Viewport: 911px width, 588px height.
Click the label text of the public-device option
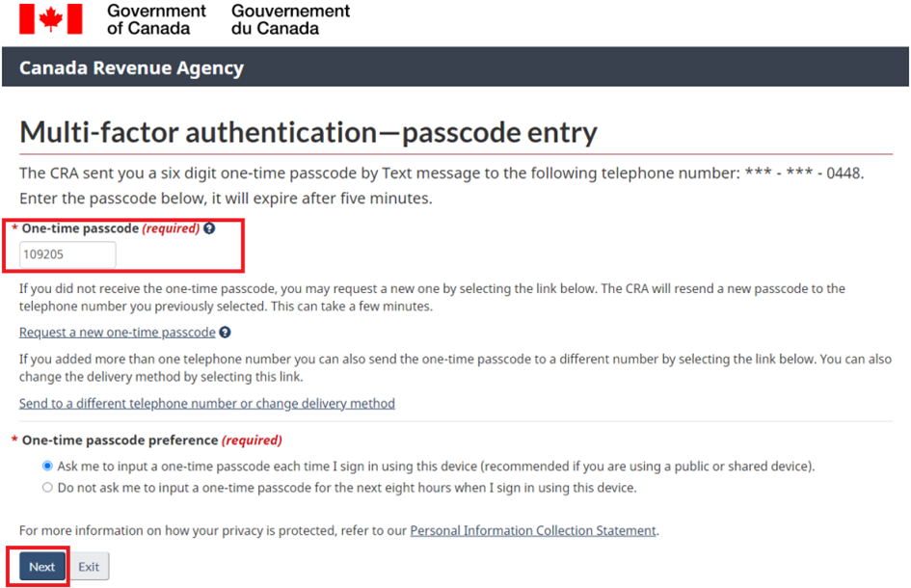tap(436, 467)
